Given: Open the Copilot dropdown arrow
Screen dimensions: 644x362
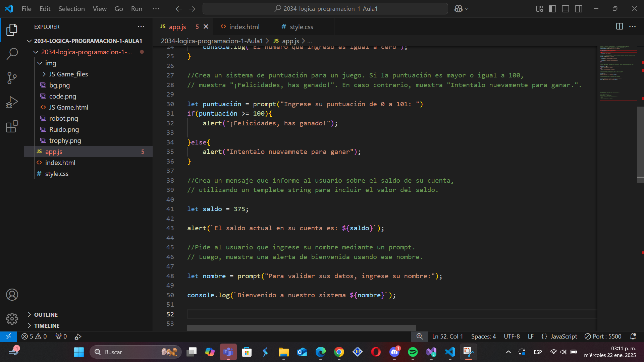Looking at the screenshot, I should click(x=467, y=9).
